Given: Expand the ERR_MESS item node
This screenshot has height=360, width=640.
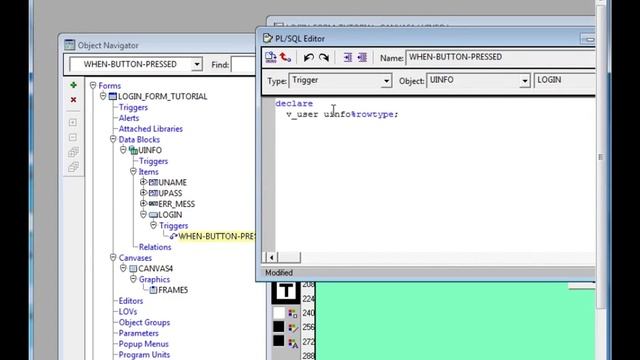Looking at the screenshot, I should 143,203.
